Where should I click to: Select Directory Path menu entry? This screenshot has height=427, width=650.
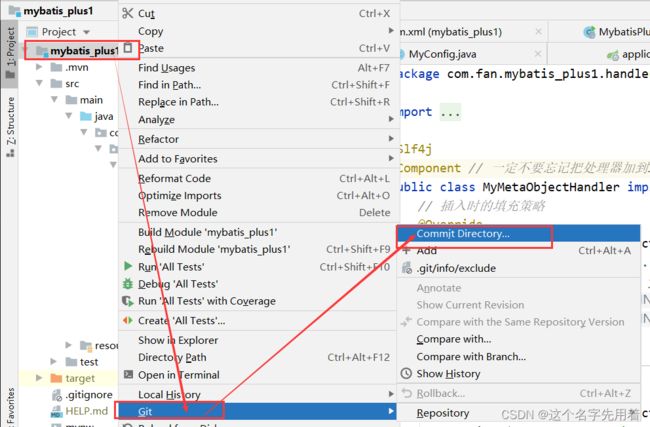coord(258,357)
